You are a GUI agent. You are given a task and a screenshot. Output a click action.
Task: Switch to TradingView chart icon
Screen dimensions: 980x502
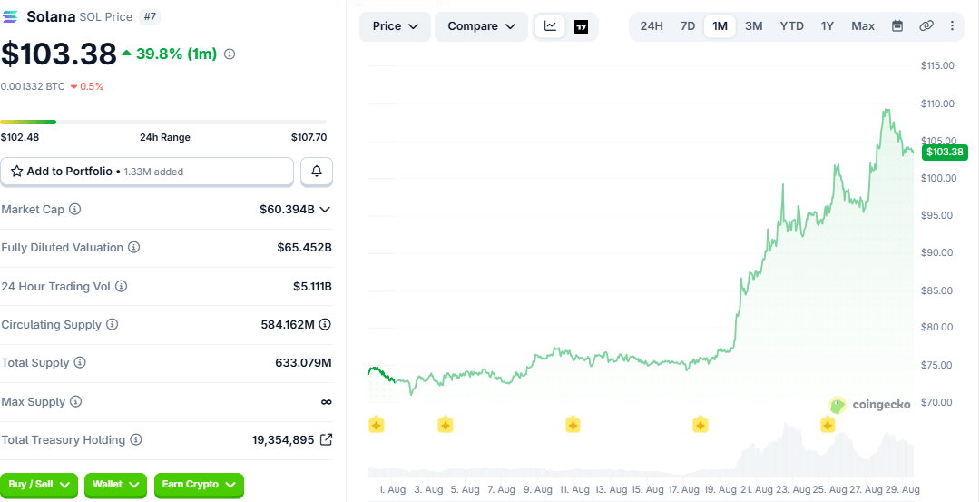click(x=582, y=26)
